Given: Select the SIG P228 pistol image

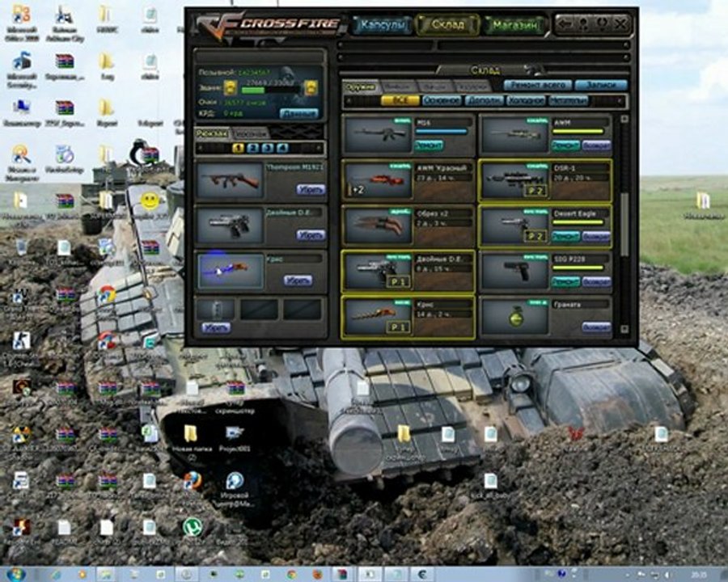Looking at the screenshot, I should pyautogui.click(x=515, y=271).
